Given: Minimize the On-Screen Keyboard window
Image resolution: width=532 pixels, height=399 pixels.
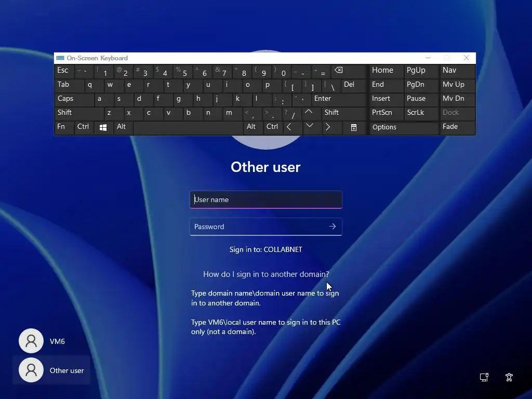Looking at the screenshot, I should [428, 58].
